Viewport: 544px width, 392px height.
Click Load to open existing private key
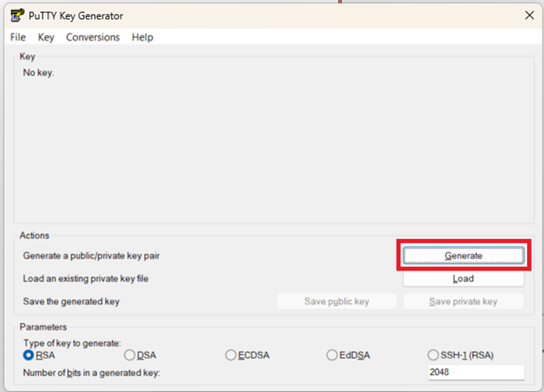pos(463,279)
